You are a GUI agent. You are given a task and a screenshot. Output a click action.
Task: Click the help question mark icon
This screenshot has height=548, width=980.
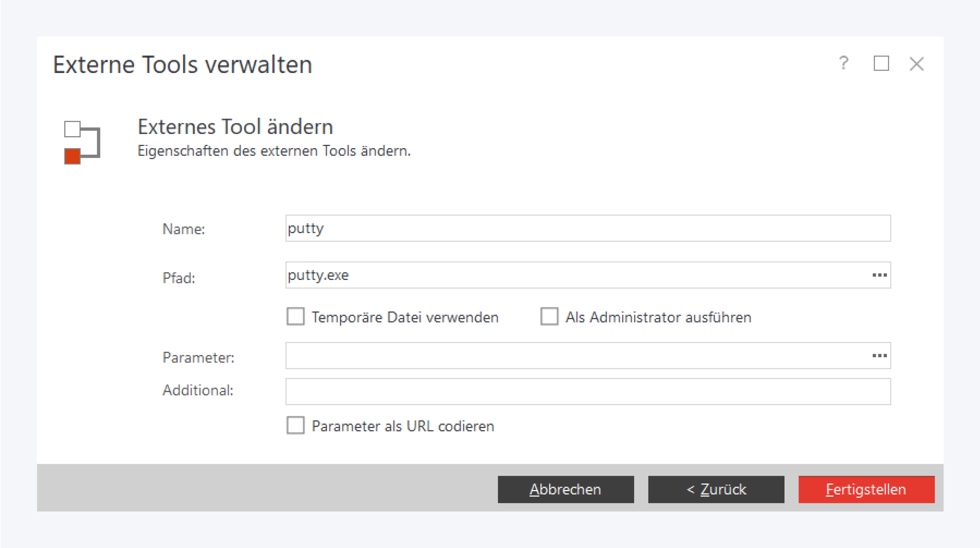(843, 63)
